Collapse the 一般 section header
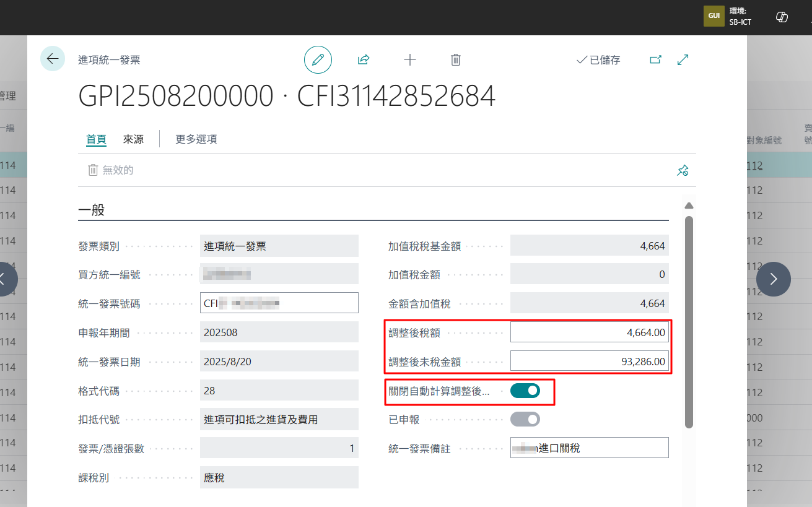The width and height of the screenshot is (812, 507). click(x=92, y=210)
